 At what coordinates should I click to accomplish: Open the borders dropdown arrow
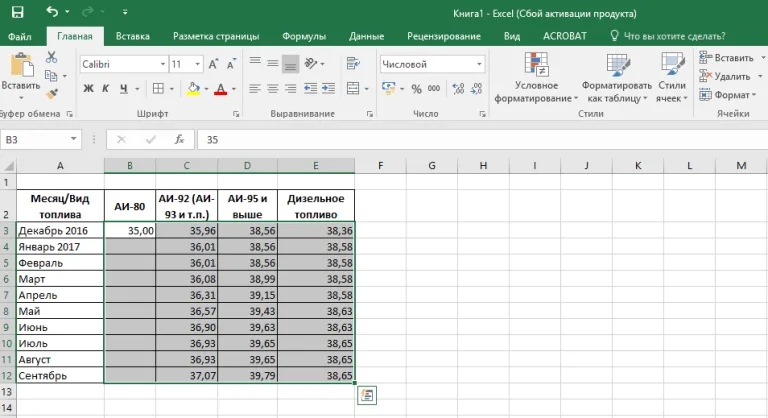pos(172,89)
